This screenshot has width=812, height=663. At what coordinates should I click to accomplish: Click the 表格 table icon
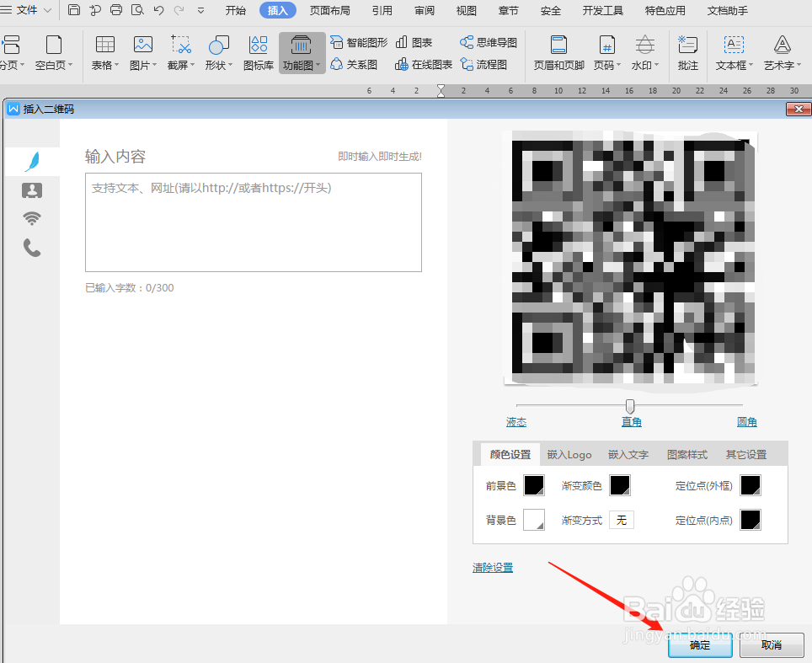104,45
